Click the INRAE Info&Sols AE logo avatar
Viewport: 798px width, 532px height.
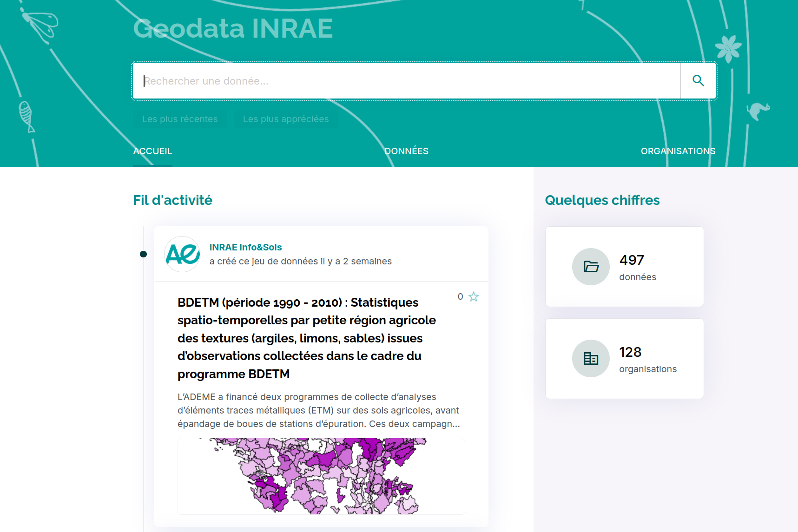click(183, 254)
